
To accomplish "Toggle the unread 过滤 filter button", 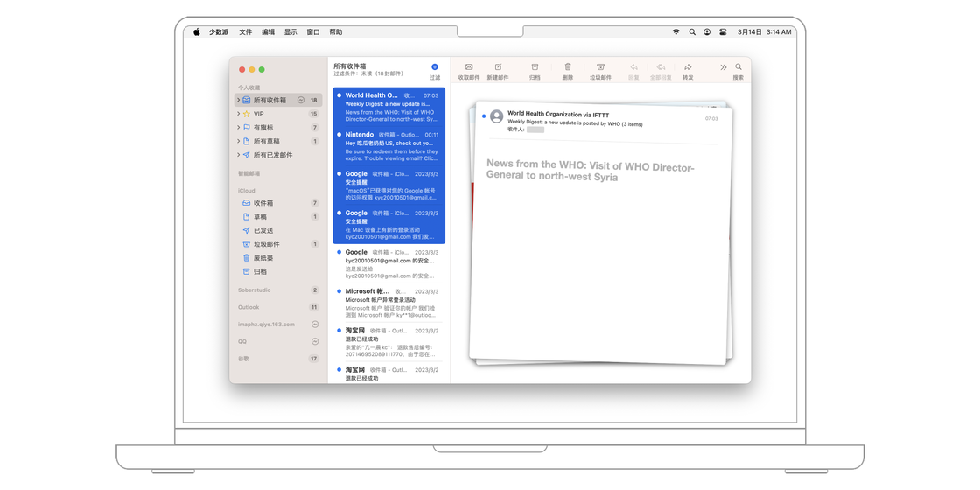I will click(435, 67).
